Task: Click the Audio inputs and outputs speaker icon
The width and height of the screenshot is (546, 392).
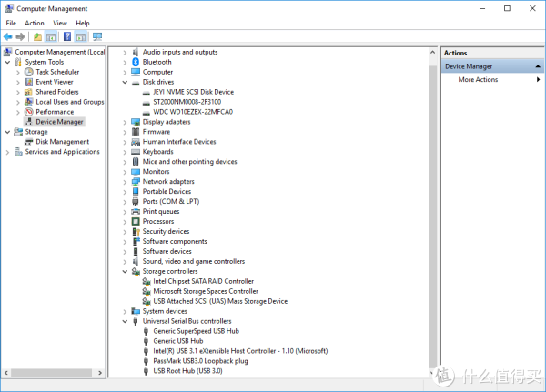Action: point(136,52)
